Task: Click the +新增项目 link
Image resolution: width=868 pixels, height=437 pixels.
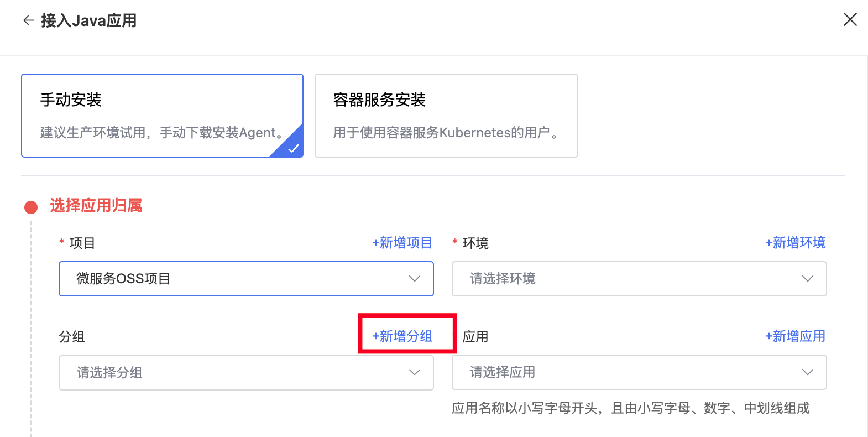Action: pos(402,243)
